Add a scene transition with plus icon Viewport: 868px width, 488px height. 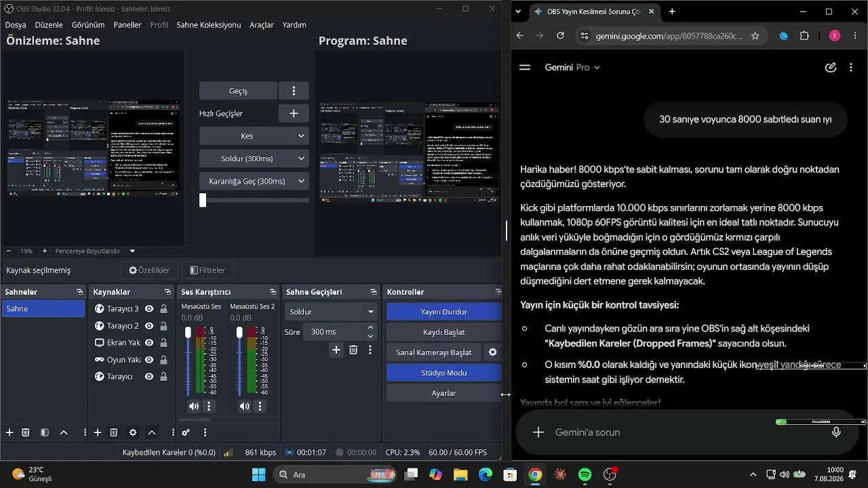(336, 350)
